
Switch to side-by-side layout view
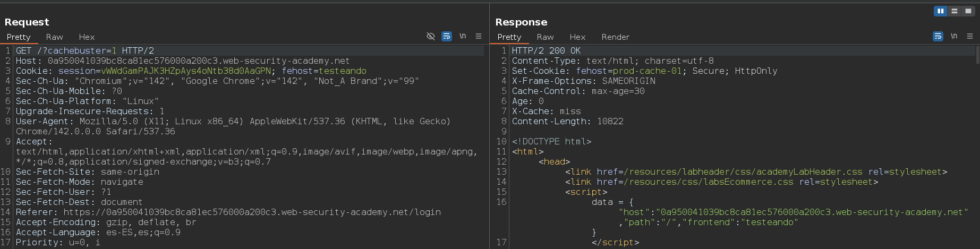940,11
